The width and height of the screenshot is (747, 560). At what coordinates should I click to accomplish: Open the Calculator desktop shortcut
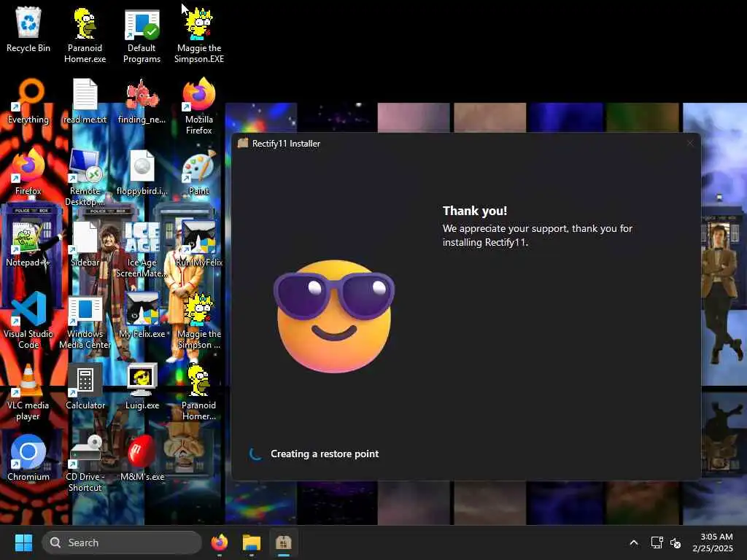(85, 387)
